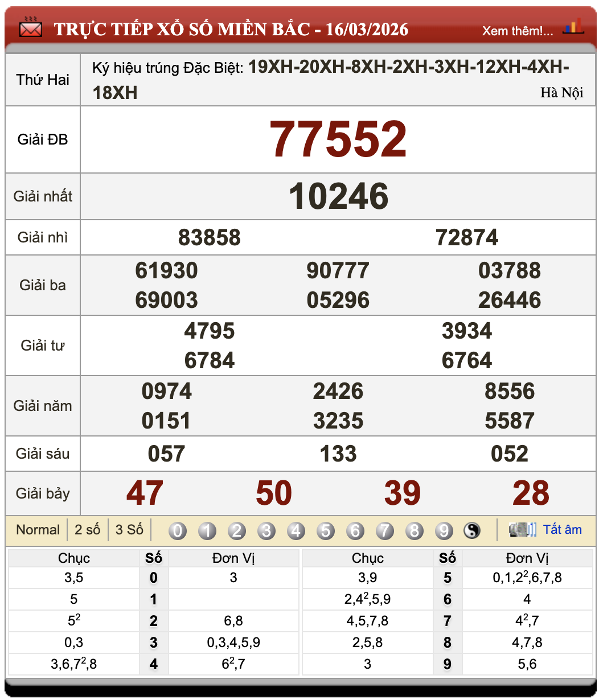Click the yin-yang icon in filter bar

[471, 530]
